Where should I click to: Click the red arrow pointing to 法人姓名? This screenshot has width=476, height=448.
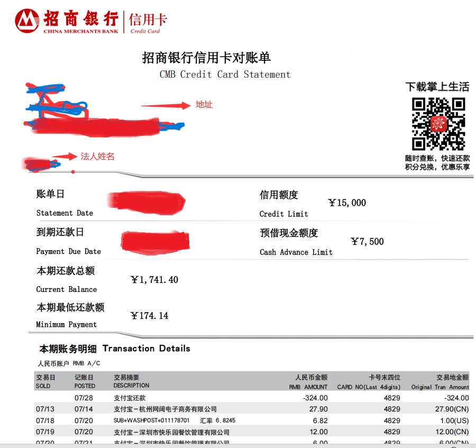65,157
